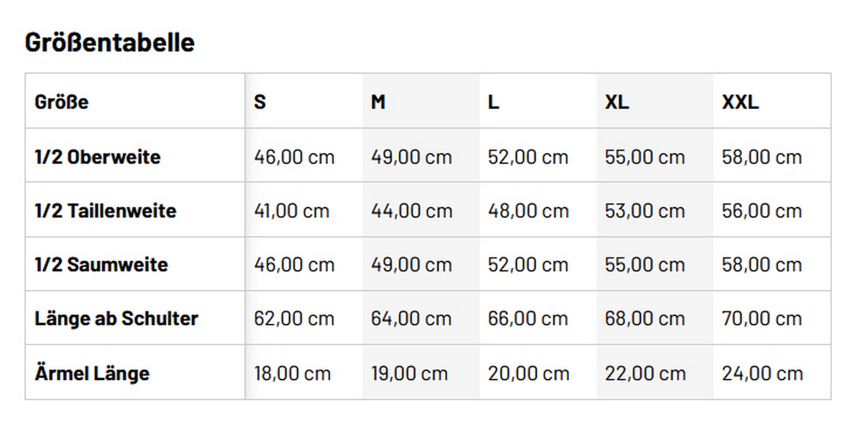
Task: Click the 1/2 Oberweite row label
Action: pyautogui.click(x=98, y=157)
